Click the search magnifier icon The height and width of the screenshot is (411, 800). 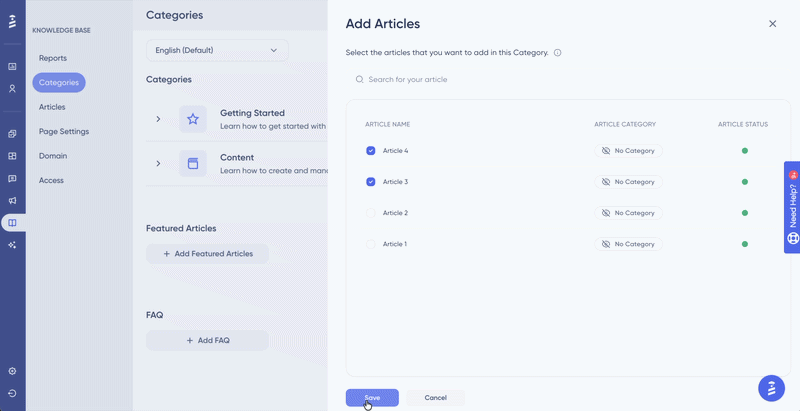click(360, 80)
